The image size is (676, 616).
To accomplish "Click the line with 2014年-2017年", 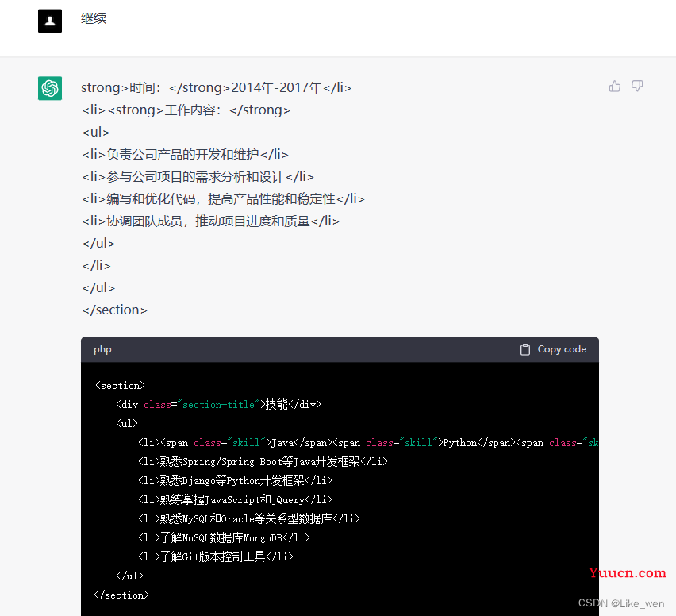I will [217, 87].
